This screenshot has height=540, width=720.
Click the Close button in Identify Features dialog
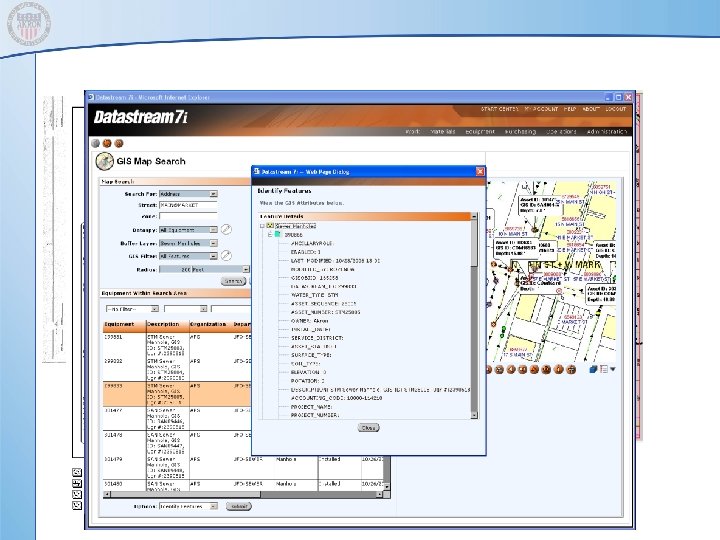(x=368, y=428)
